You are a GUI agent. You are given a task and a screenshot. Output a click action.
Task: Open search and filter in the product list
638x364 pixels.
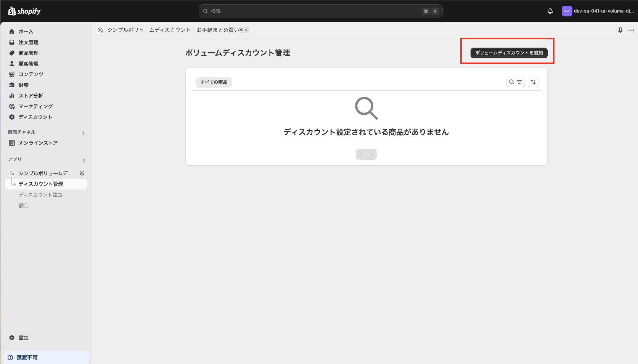tap(515, 82)
